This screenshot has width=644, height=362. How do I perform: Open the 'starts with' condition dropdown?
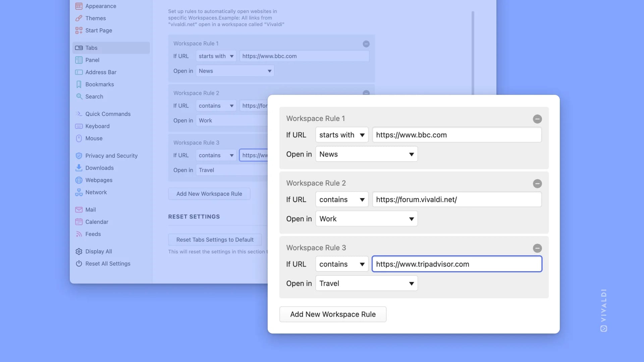[x=341, y=135]
